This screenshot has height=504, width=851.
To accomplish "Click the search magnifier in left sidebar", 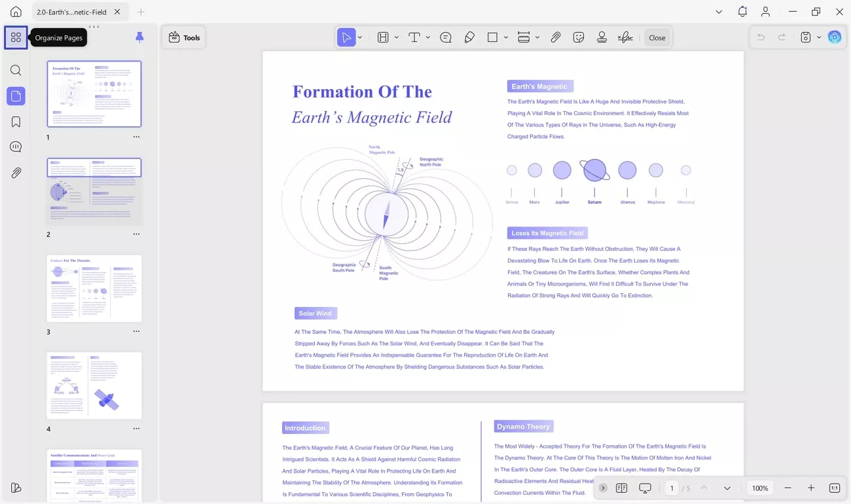I will (x=16, y=71).
